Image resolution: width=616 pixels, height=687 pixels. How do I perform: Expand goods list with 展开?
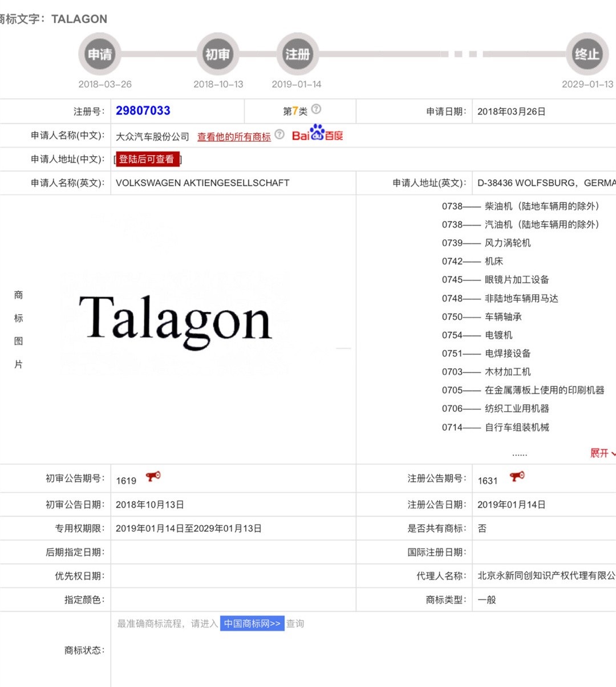[602, 453]
